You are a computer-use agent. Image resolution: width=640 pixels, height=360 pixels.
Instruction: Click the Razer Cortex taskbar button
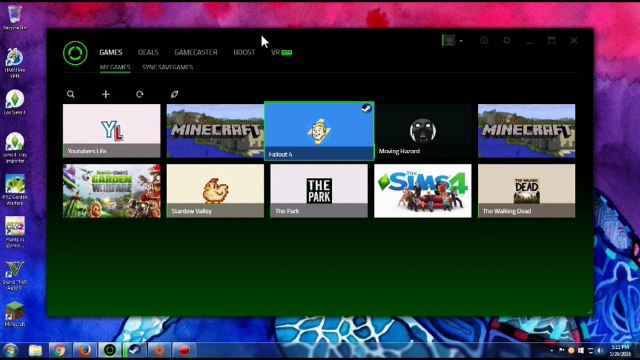click(109, 351)
